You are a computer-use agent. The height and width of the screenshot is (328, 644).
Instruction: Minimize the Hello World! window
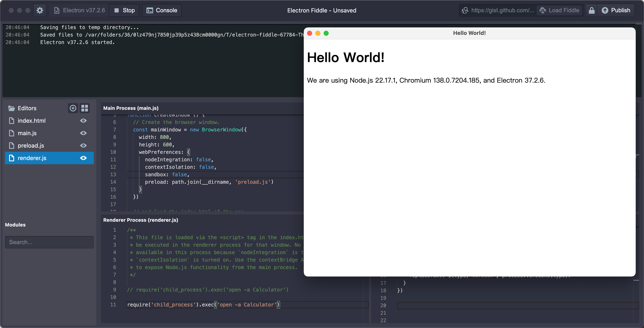coord(318,33)
